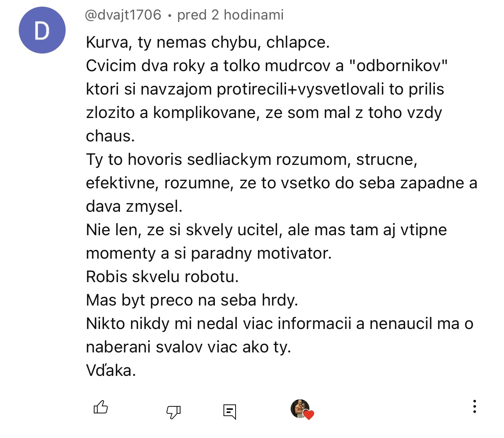Visit the @dvajt1706 channel handle

pyautogui.click(x=123, y=15)
